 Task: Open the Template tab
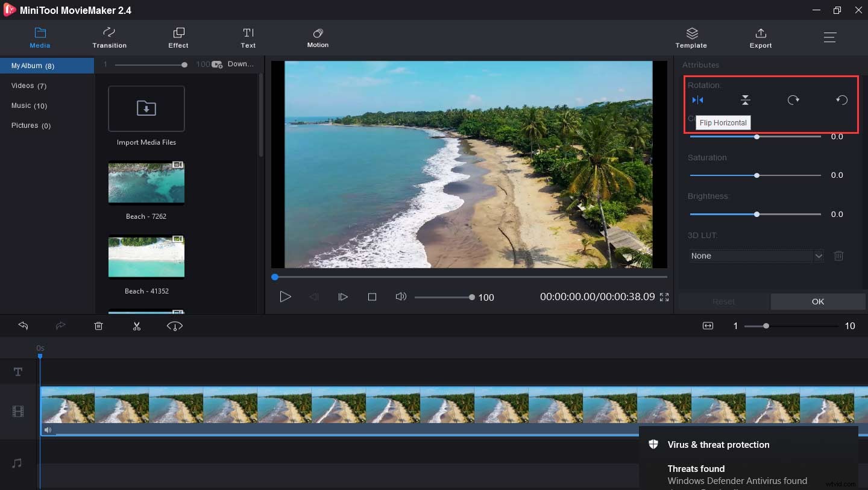click(691, 37)
